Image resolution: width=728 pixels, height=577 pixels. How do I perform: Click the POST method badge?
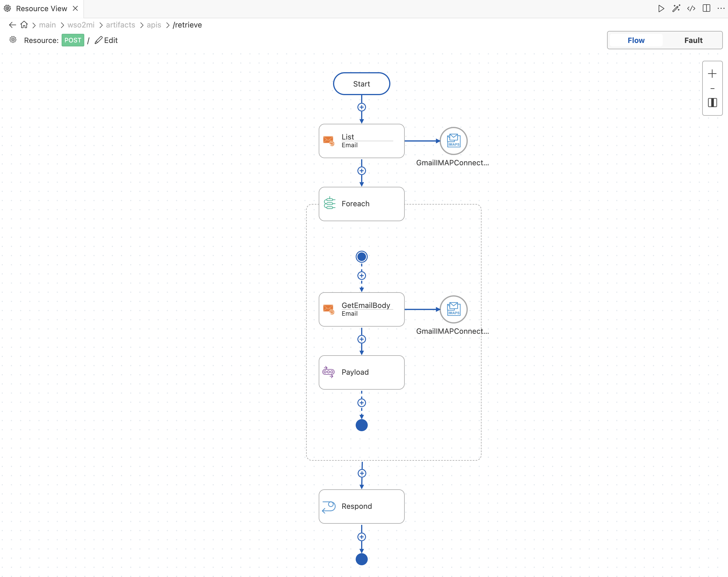pyautogui.click(x=73, y=40)
